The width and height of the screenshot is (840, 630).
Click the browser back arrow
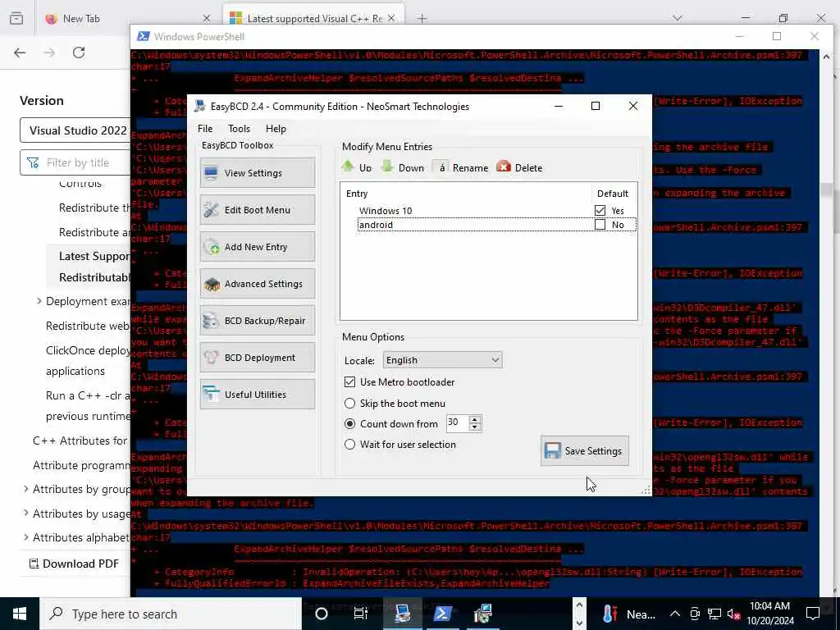20,52
